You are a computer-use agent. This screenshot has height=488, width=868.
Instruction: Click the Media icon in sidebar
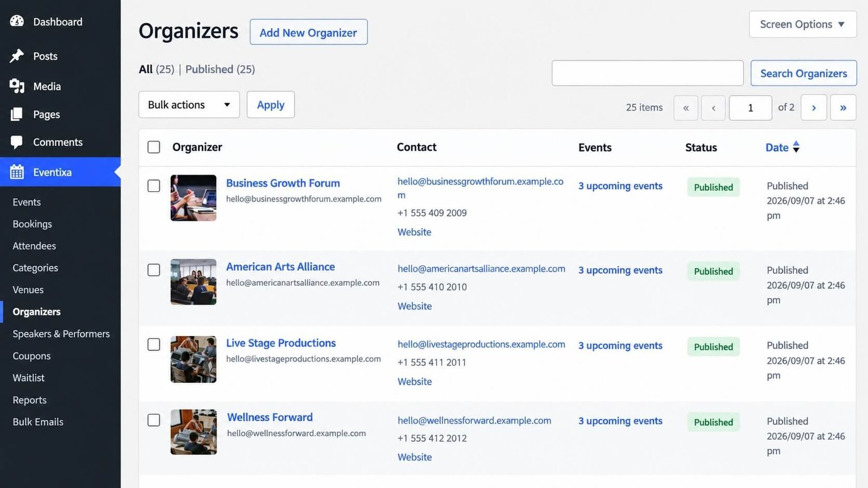[17, 86]
